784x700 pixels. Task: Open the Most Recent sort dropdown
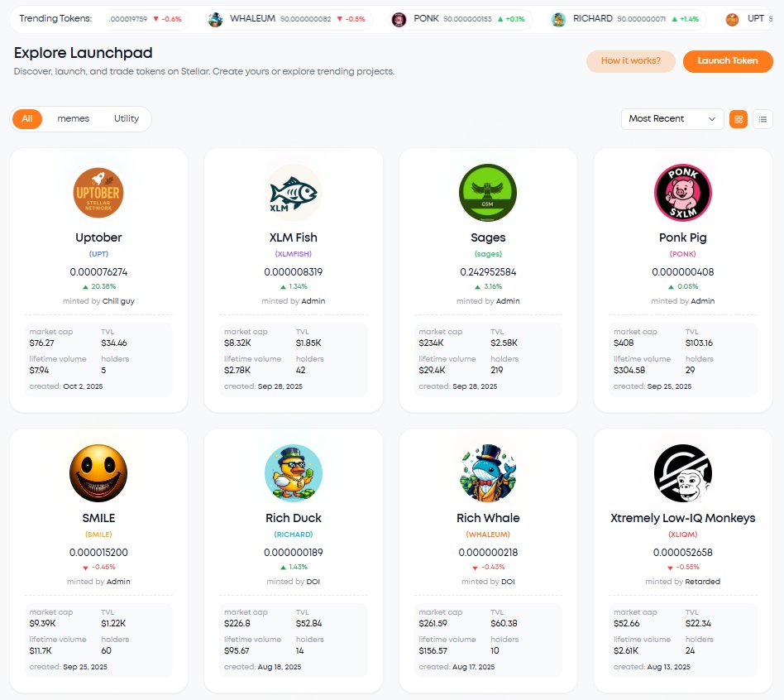[x=672, y=118]
